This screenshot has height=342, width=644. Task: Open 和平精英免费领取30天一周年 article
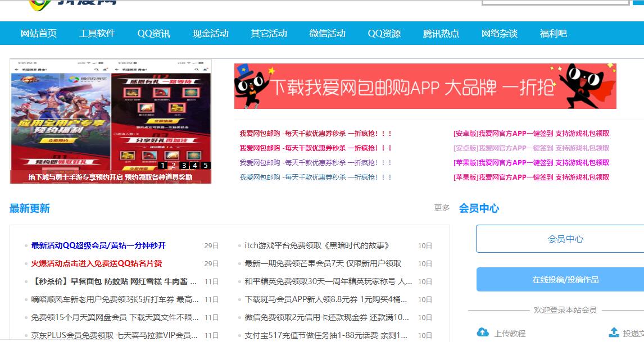pos(328,282)
